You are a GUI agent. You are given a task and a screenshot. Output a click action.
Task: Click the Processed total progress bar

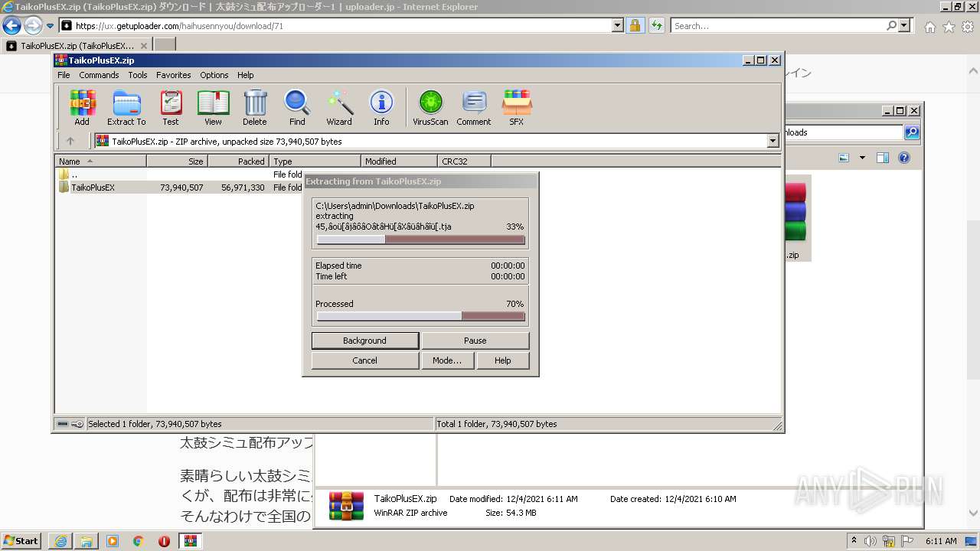pyautogui.click(x=420, y=316)
